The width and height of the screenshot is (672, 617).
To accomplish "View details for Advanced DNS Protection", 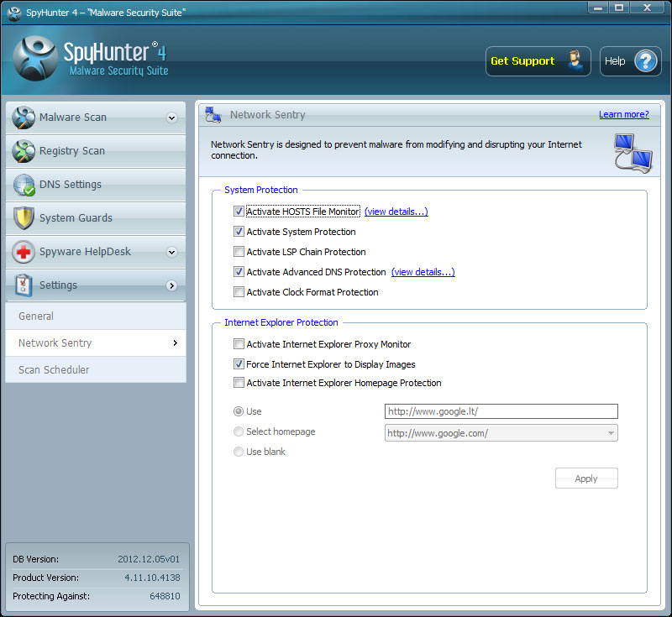I will click(423, 272).
